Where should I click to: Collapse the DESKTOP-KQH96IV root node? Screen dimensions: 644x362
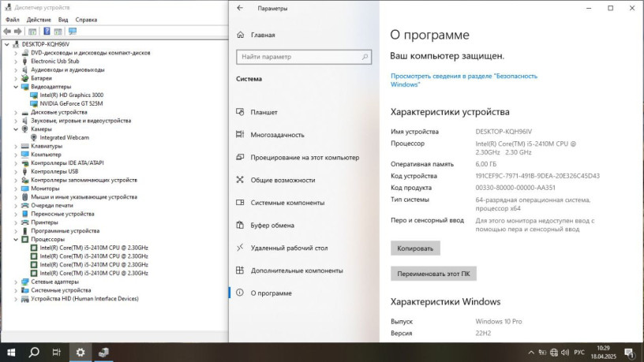[7, 44]
